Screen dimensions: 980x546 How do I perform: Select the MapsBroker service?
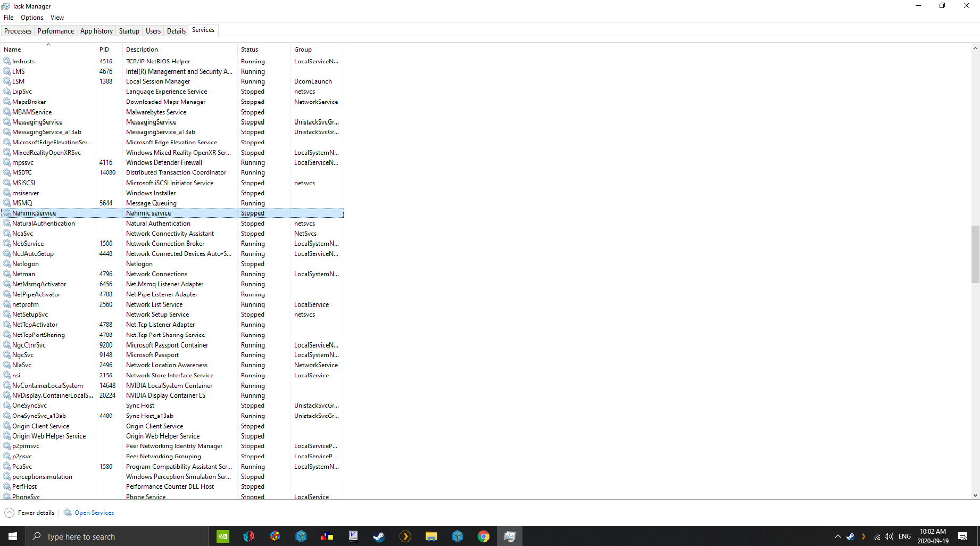point(172,102)
